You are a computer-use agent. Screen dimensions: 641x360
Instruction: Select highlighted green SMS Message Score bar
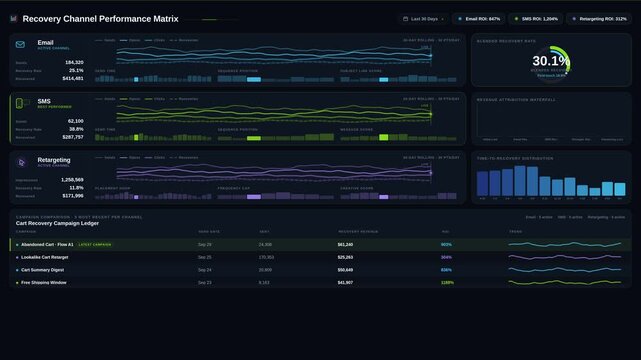coord(383,137)
